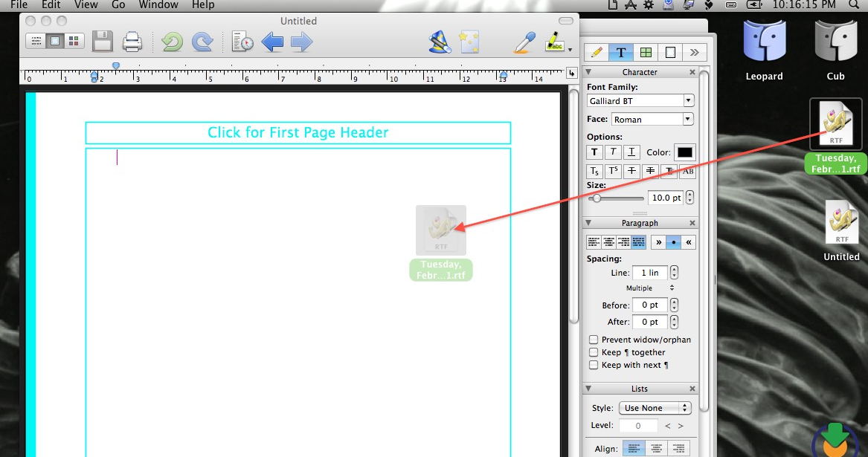The height and width of the screenshot is (457, 868).
Task: Enable the subscript option
Action: (x=594, y=171)
